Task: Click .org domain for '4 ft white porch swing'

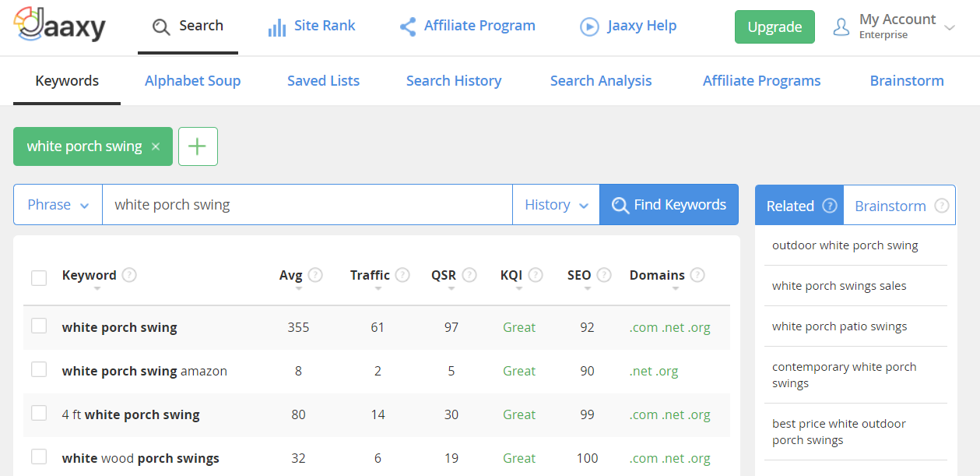Action: click(699, 414)
